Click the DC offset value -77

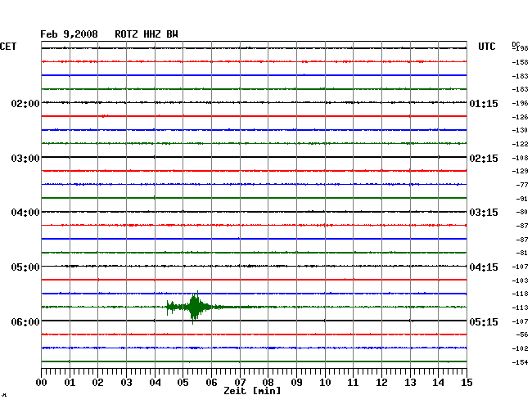522,185
